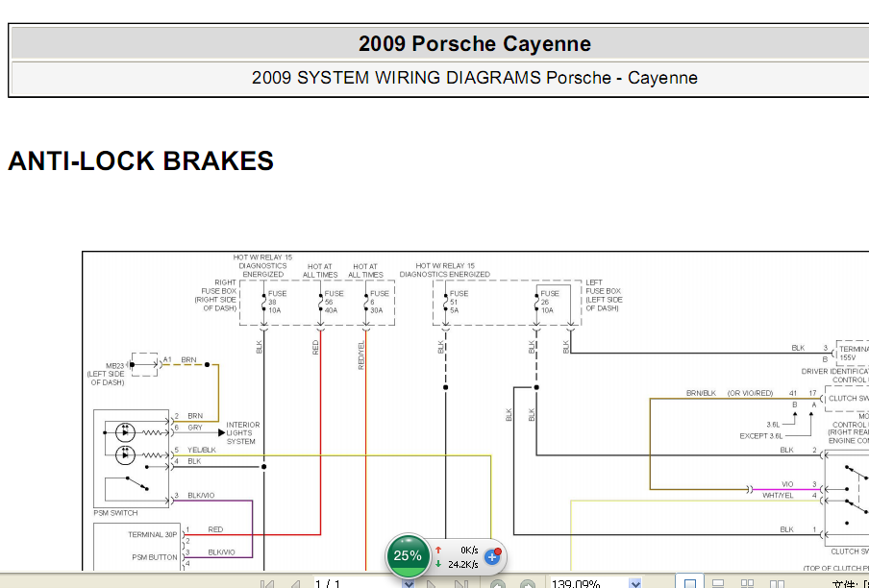Viewport: 869px width, 588px height.
Task: Click the blue plus icon on speed widget
Action: tap(492, 556)
